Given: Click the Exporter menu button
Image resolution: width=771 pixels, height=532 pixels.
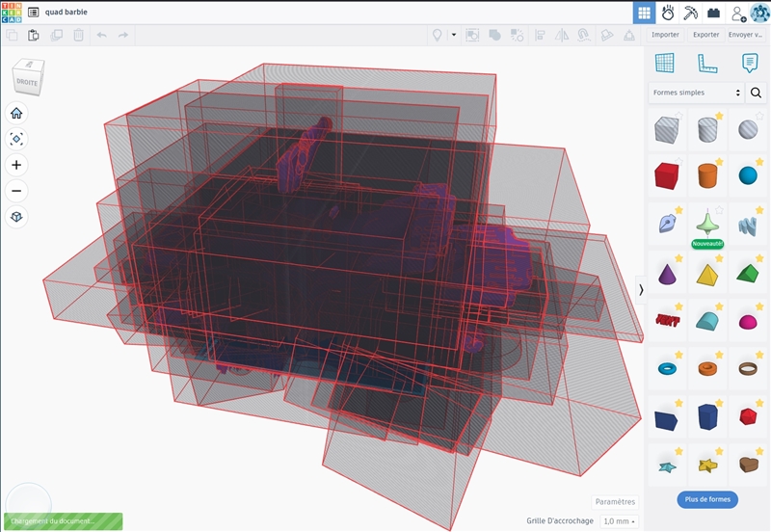Looking at the screenshot, I should [706, 35].
